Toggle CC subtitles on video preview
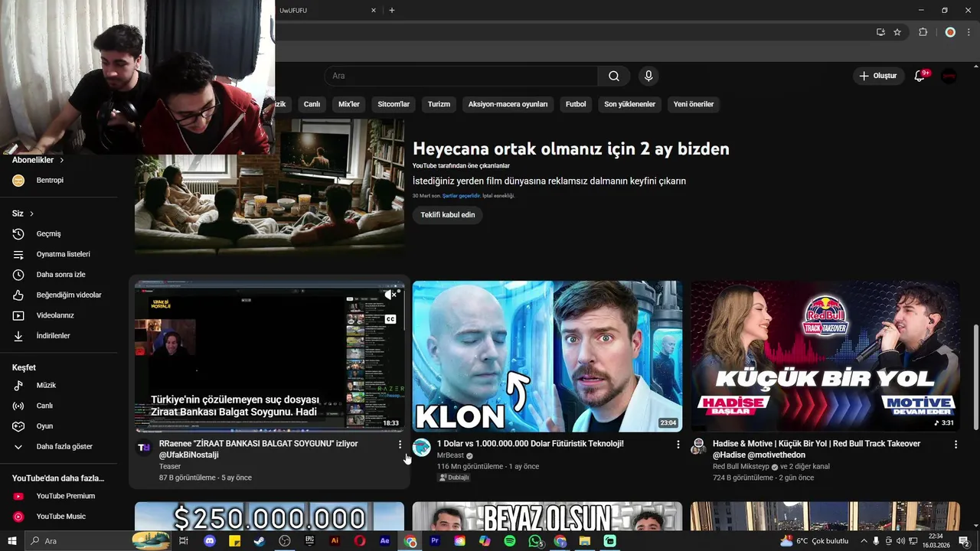The width and height of the screenshot is (980, 551). (x=390, y=318)
